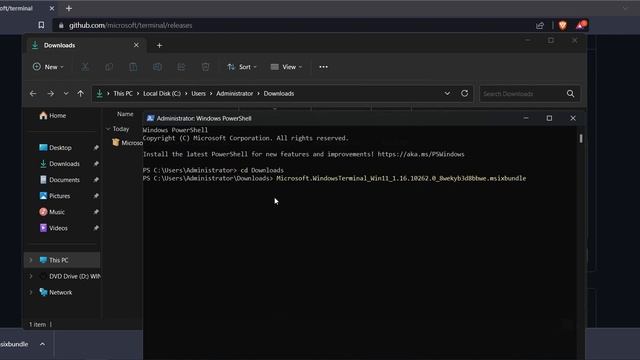The width and height of the screenshot is (640, 360).
Task: Click the Name column header
Action: click(125, 114)
